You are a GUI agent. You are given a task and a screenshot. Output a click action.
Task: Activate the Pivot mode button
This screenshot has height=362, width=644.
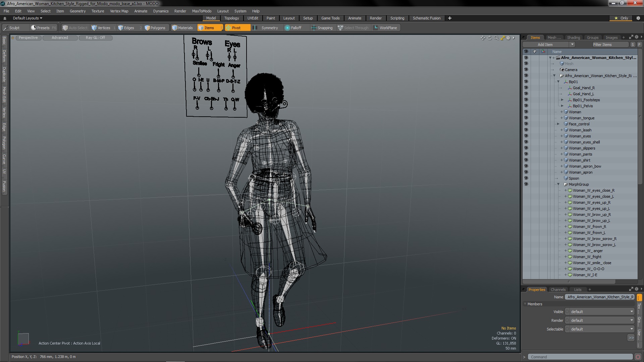(x=237, y=28)
